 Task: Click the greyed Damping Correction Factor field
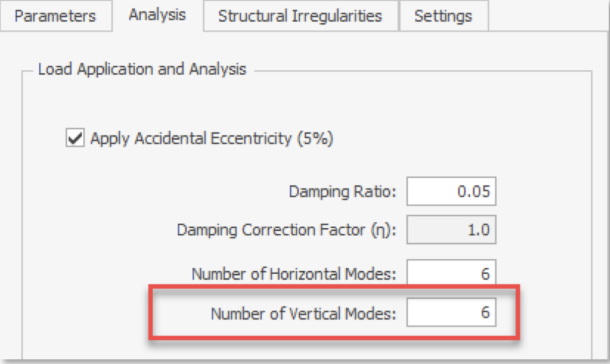pyautogui.click(x=451, y=229)
